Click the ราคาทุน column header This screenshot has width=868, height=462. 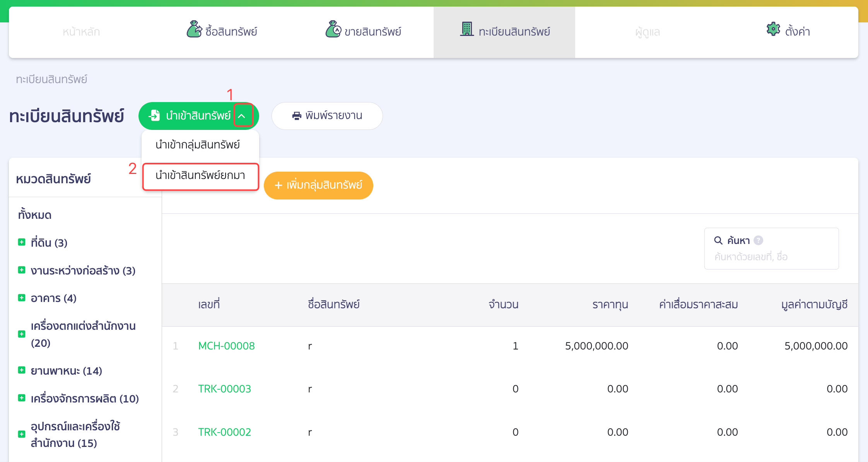point(610,305)
